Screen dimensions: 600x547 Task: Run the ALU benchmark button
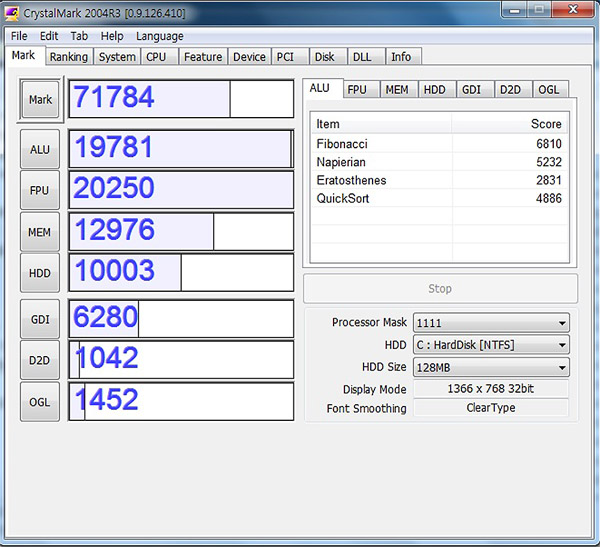40,149
